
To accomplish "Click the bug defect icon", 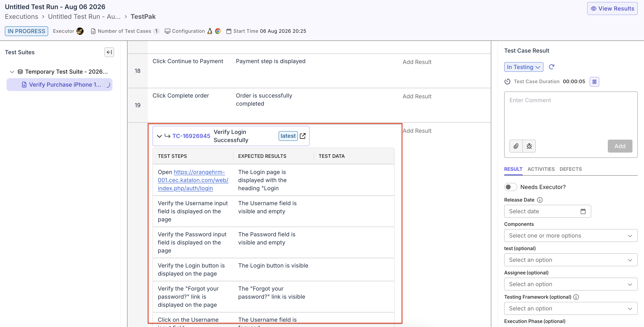I will pyautogui.click(x=529, y=146).
